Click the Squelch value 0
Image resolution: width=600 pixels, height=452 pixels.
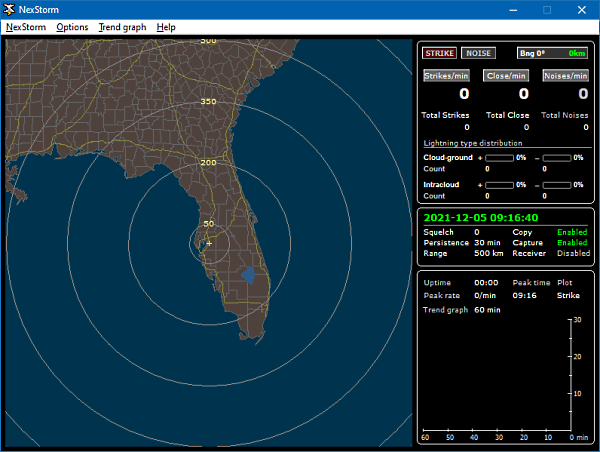coord(477,232)
